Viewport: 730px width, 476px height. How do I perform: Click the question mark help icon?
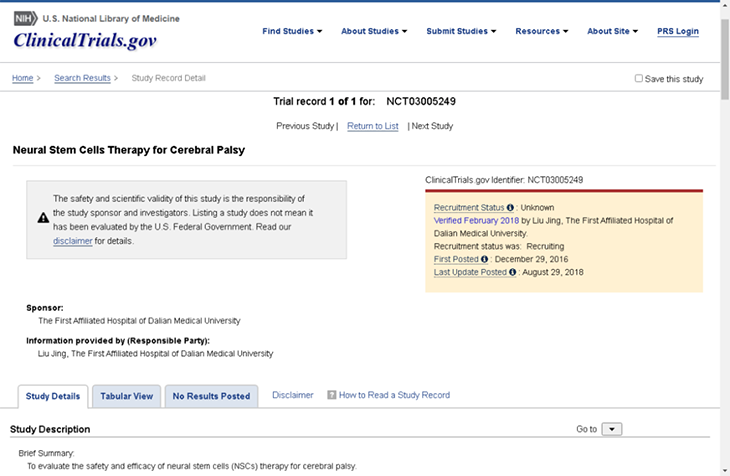(x=331, y=395)
